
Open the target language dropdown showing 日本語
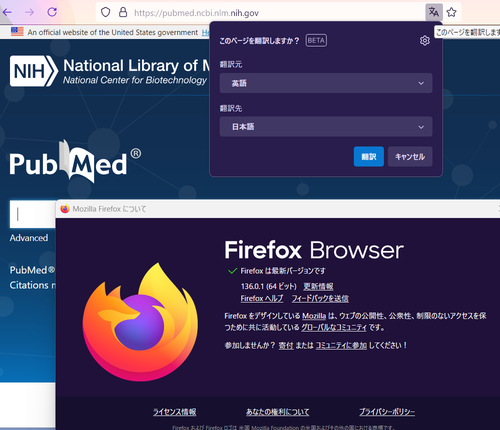point(326,127)
